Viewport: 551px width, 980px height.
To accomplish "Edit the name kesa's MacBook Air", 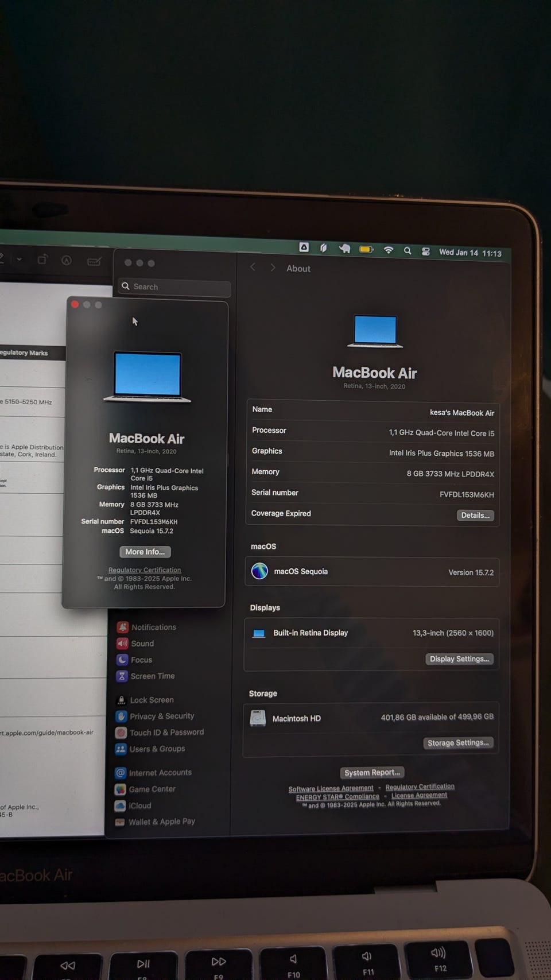I will tap(461, 413).
